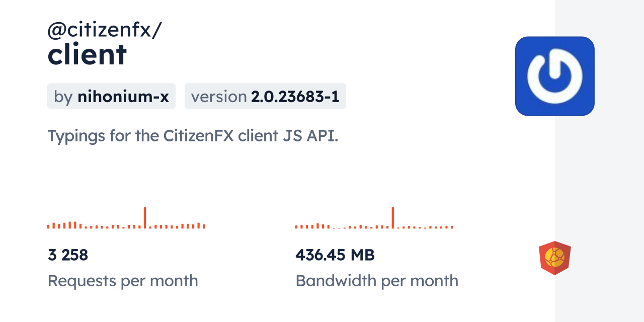Select the "3 258" requests count
The image size is (644, 322).
(x=68, y=255)
